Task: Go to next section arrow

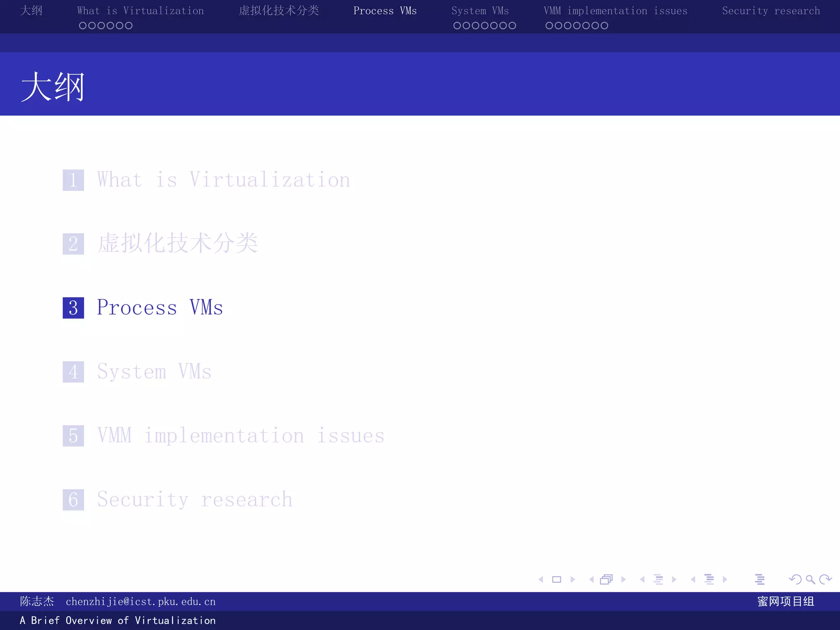Action: (x=725, y=579)
